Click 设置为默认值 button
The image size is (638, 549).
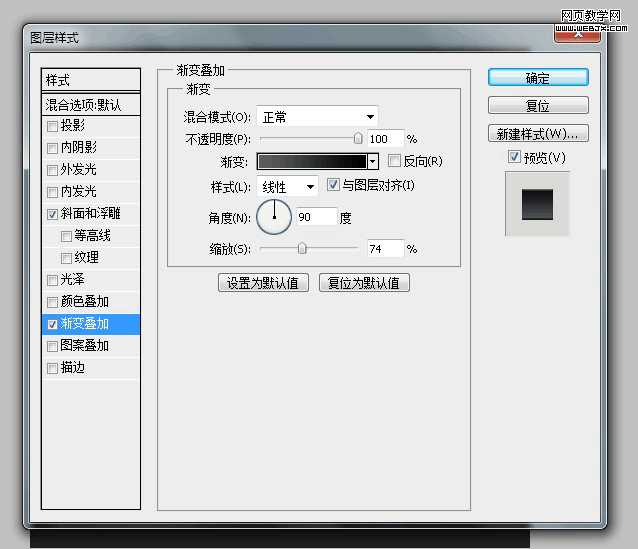(264, 283)
